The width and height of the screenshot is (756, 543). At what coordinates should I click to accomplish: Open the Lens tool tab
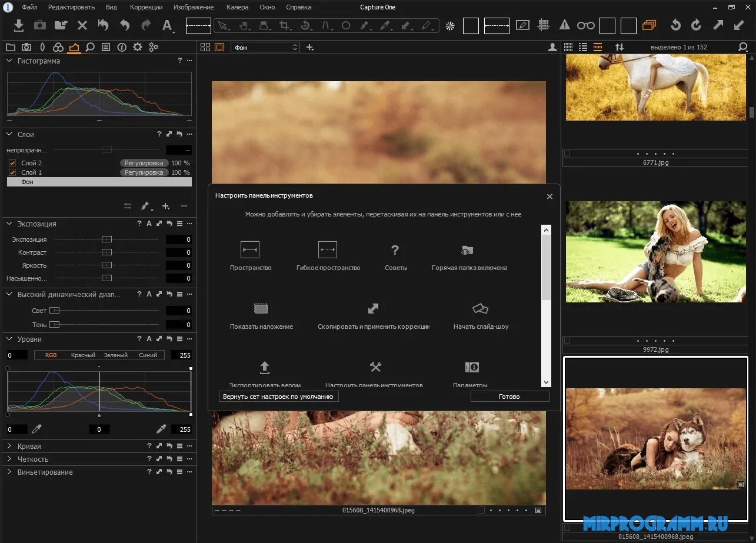pos(42,47)
